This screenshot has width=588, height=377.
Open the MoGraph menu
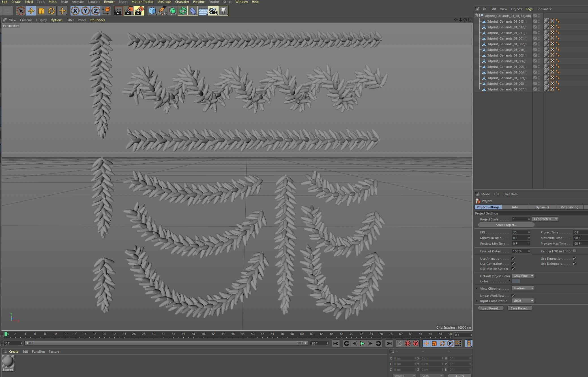coord(164,2)
